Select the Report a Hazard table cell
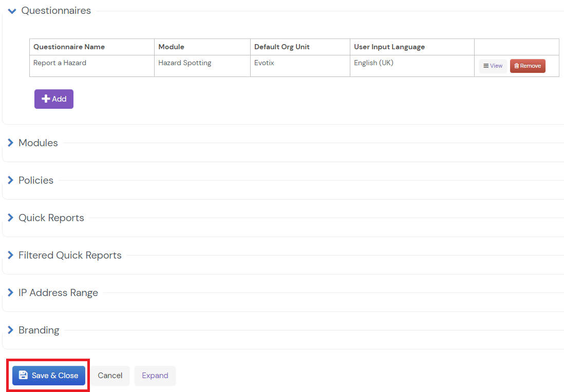 (x=60, y=63)
